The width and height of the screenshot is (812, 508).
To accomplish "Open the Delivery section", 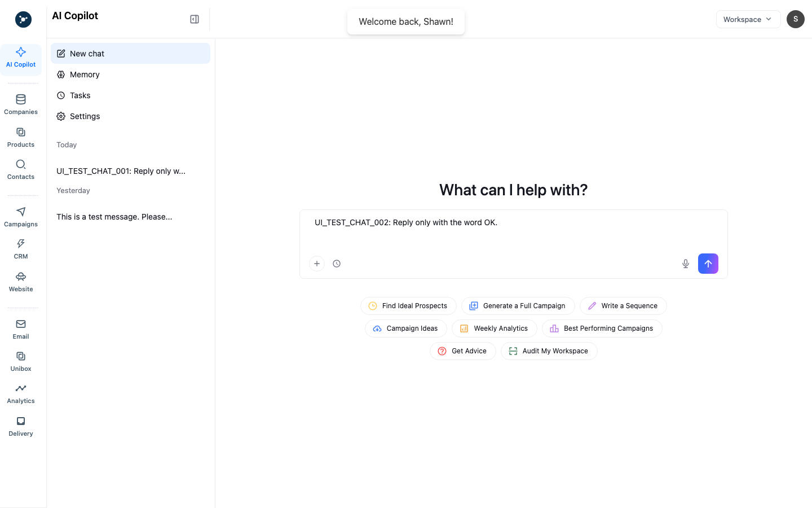I will (x=21, y=426).
